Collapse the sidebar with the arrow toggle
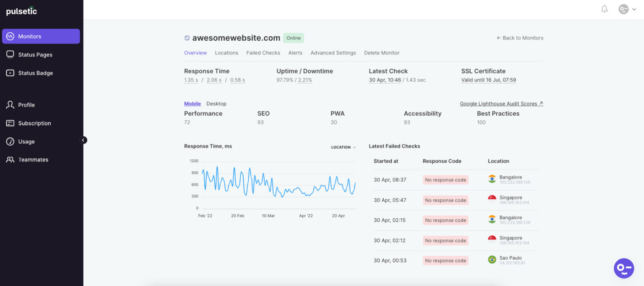 point(83,140)
